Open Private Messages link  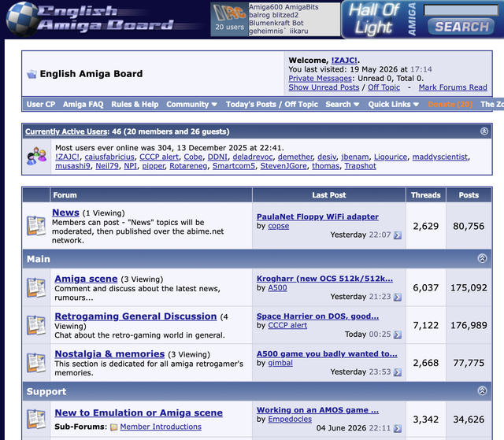321,79
